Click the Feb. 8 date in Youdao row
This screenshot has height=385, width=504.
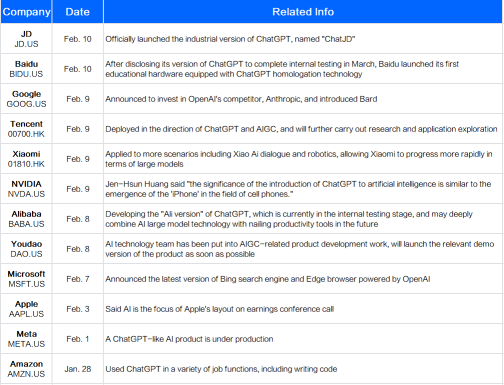coord(78,249)
